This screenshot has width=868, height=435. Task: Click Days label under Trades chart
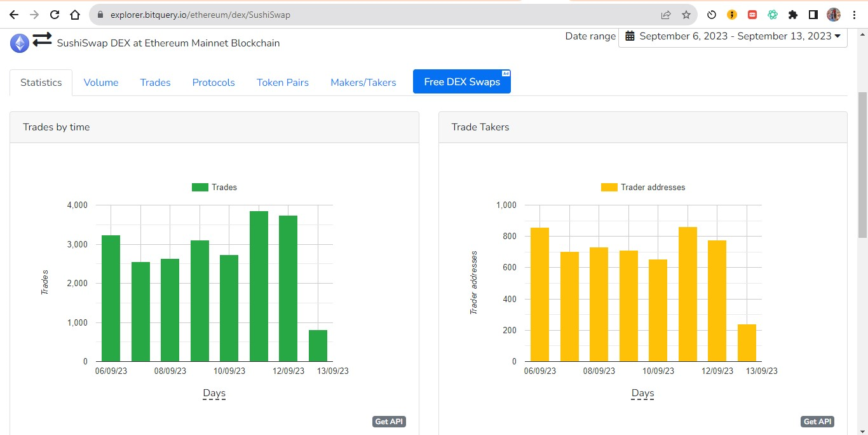(x=214, y=393)
